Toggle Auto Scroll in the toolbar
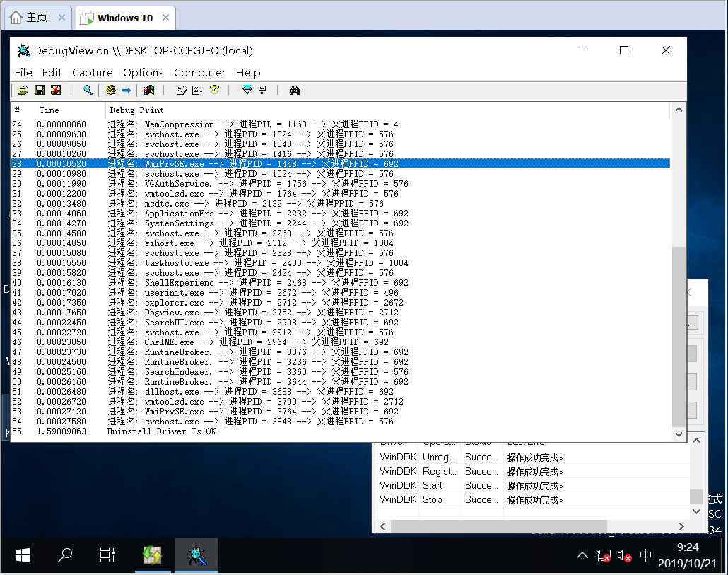728x575 pixels. (197, 90)
